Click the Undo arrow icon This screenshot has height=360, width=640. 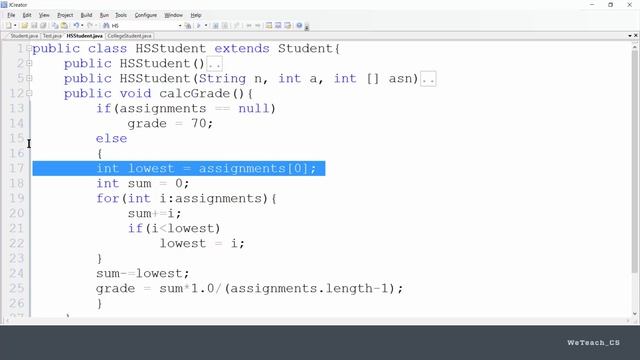76,26
